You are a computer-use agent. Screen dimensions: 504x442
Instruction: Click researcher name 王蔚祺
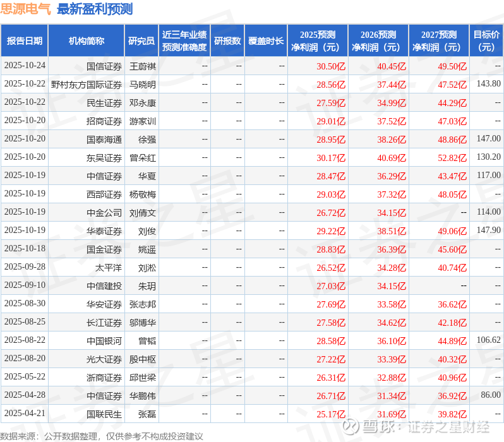point(143,66)
